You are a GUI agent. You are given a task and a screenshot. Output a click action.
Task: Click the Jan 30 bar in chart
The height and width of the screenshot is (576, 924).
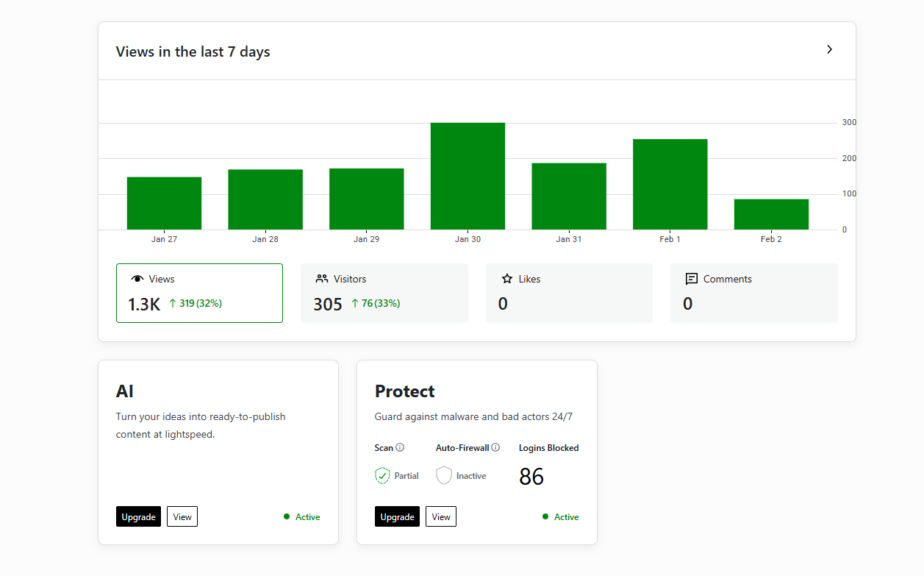click(468, 177)
